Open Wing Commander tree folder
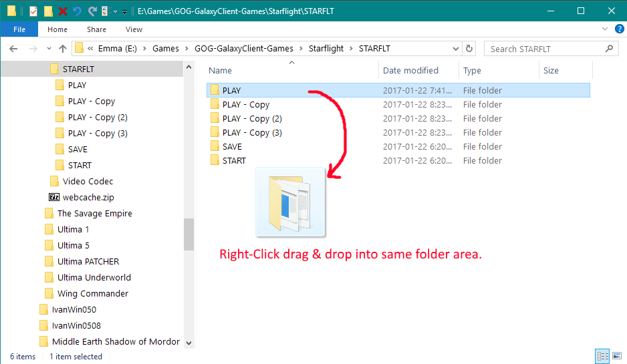The height and width of the screenshot is (364, 627). (x=93, y=294)
